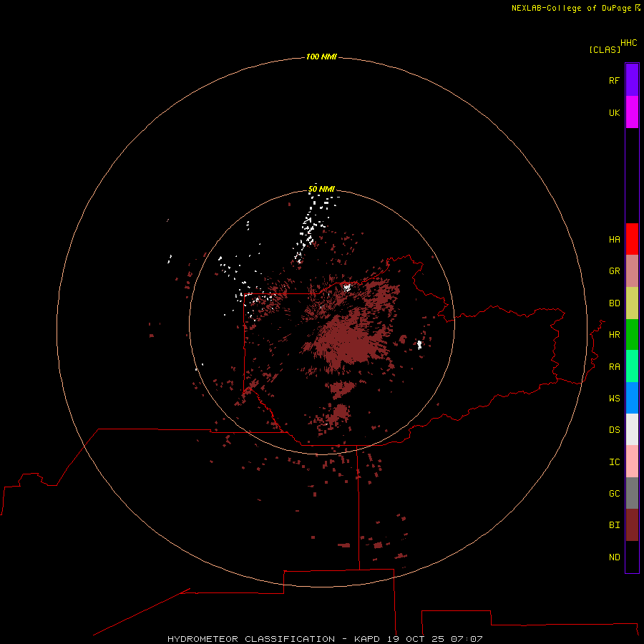Click the Hydrometeor Classification KAPD title text
644x644 pixels.
325,639
